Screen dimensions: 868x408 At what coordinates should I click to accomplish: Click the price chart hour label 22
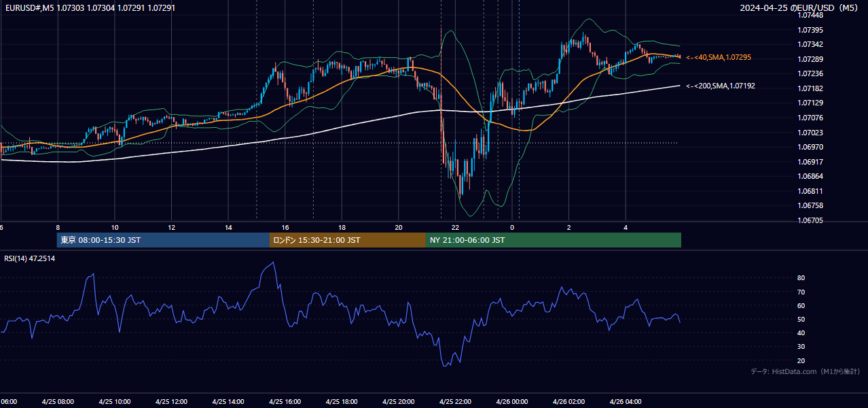pos(455,227)
